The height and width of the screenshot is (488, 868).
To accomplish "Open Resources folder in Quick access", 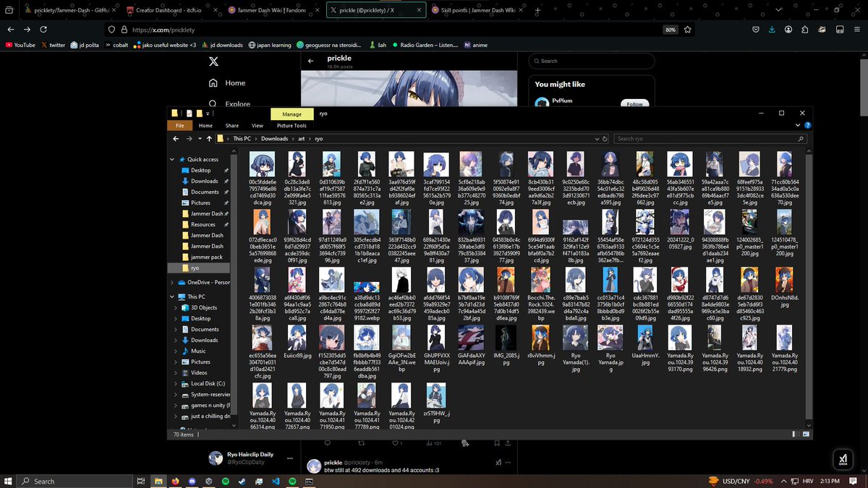I will click(x=203, y=224).
